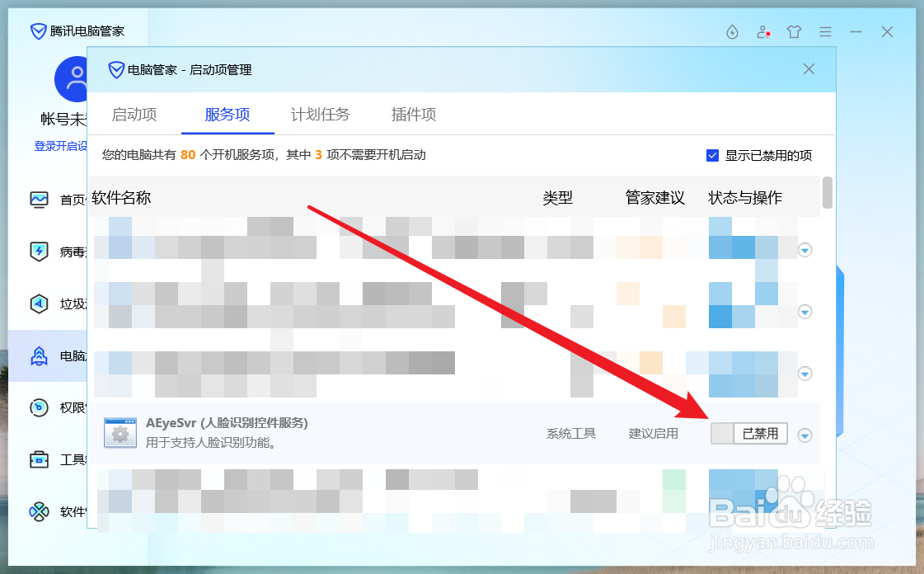Toggle the AEyeSvr 已禁用 switch
Image resolution: width=924 pixels, height=574 pixels.
[749, 434]
